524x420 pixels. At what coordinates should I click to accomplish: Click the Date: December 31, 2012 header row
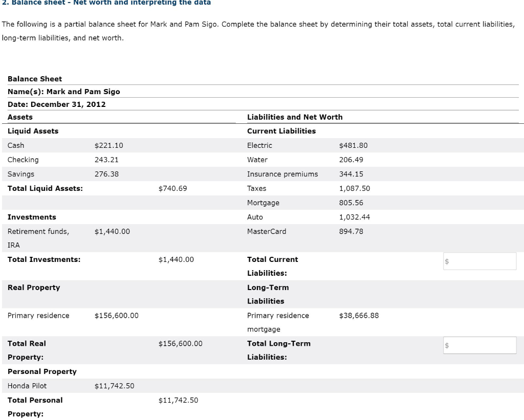tap(57, 104)
